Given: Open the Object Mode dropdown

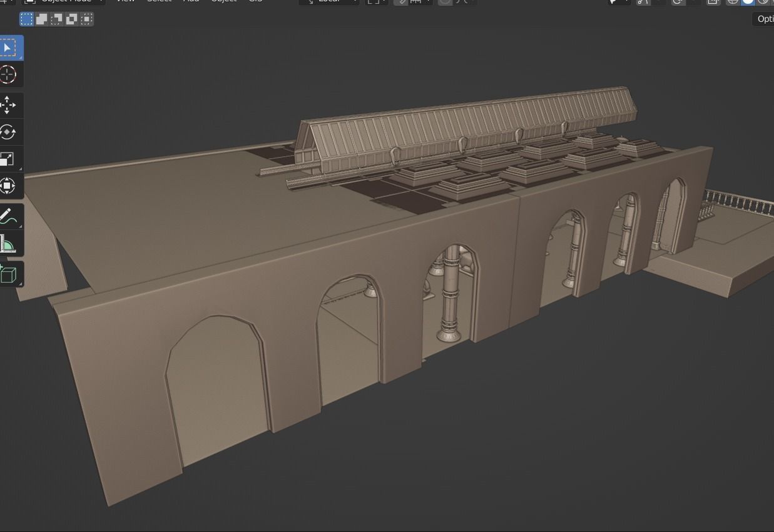Looking at the screenshot, I should point(64,2).
